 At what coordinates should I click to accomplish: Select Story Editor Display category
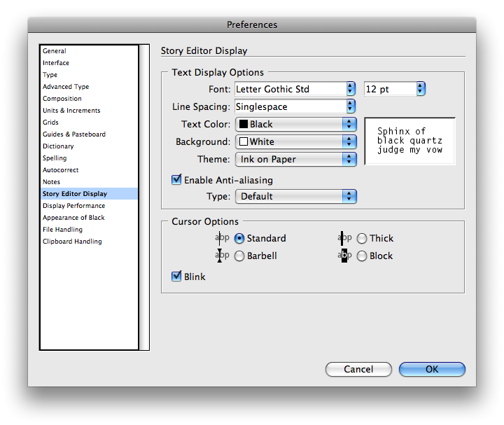pos(89,193)
